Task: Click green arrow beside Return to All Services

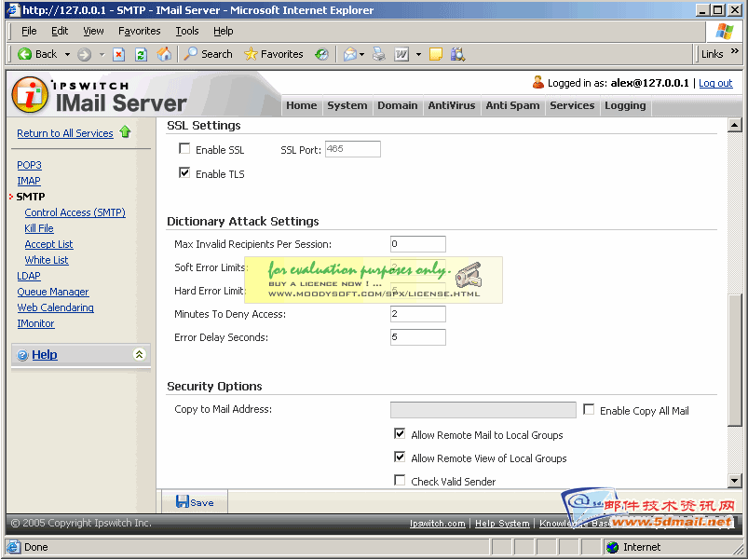Action: tap(125, 133)
